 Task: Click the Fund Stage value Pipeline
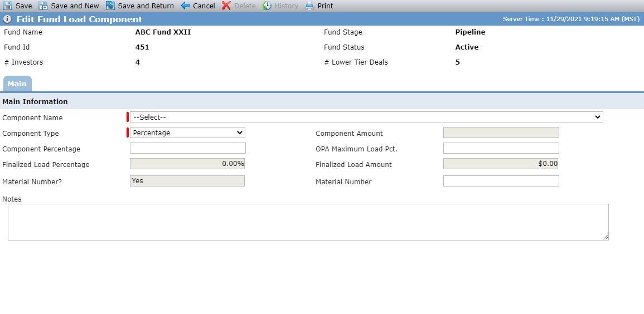pyautogui.click(x=470, y=32)
